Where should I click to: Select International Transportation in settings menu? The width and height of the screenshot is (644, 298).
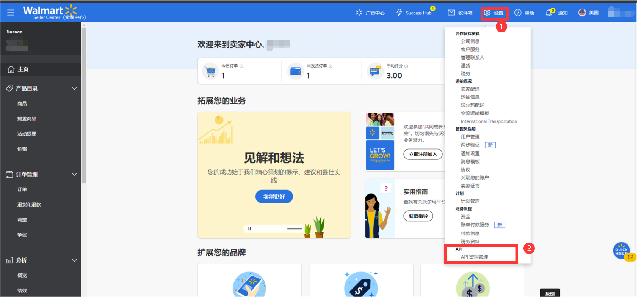pyautogui.click(x=489, y=121)
